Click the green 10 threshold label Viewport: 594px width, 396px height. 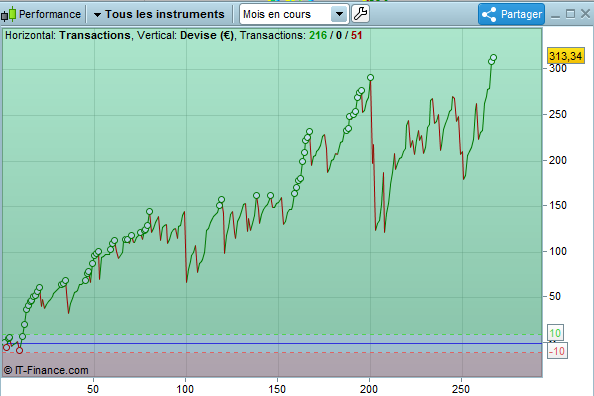click(x=555, y=333)
